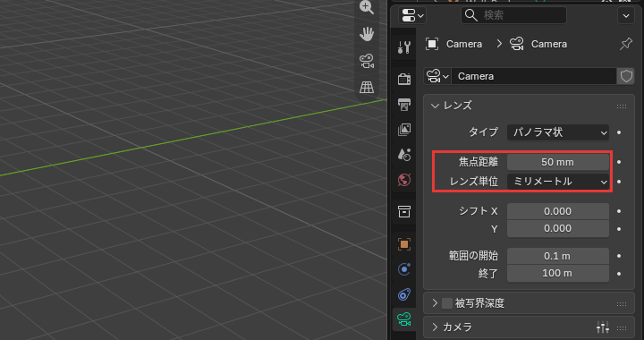The image size is (644, 340).
Task: Open the Collection properties tab
Action: tap(404, 211)
